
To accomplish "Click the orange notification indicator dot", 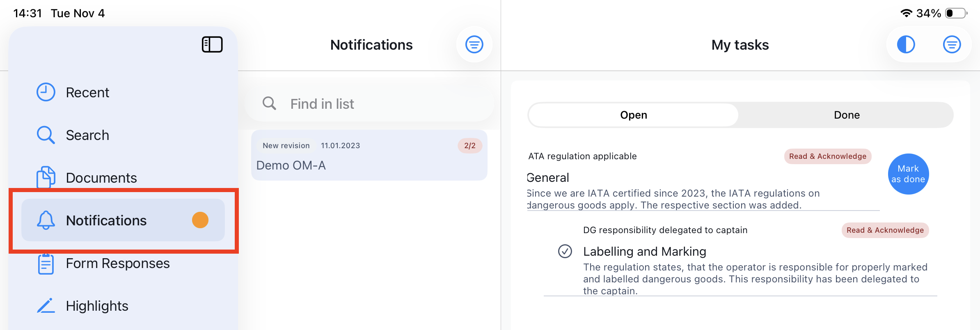I will pos(200,220).
